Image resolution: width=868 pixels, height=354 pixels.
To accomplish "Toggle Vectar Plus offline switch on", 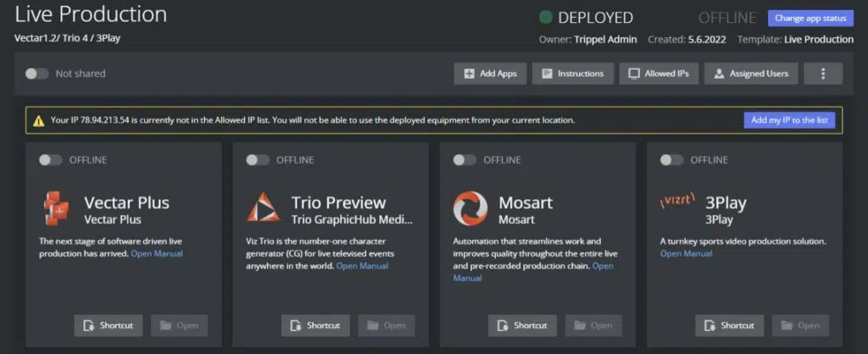I will tap(50, 160).
